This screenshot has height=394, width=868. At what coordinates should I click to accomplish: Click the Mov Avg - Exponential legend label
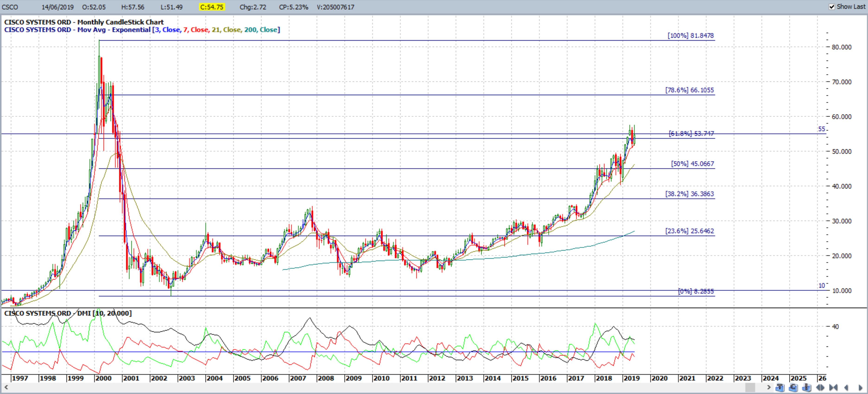click(x=114, y=30)
